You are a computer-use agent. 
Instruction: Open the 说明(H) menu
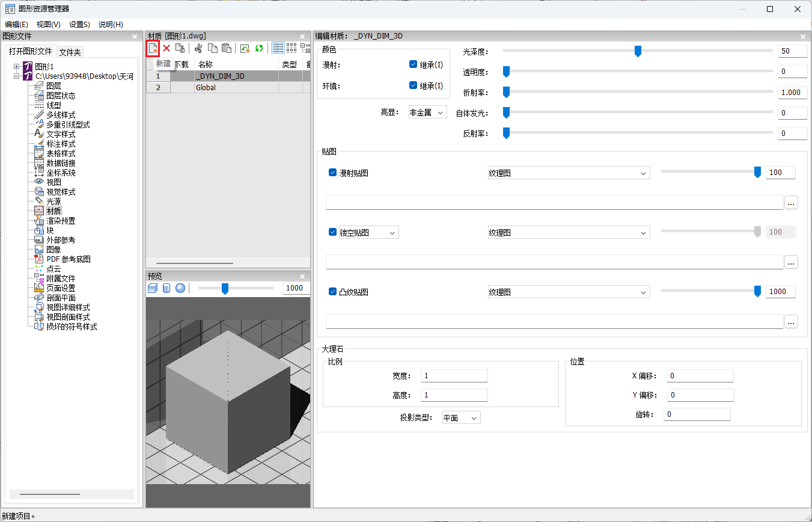pos(111,25)
